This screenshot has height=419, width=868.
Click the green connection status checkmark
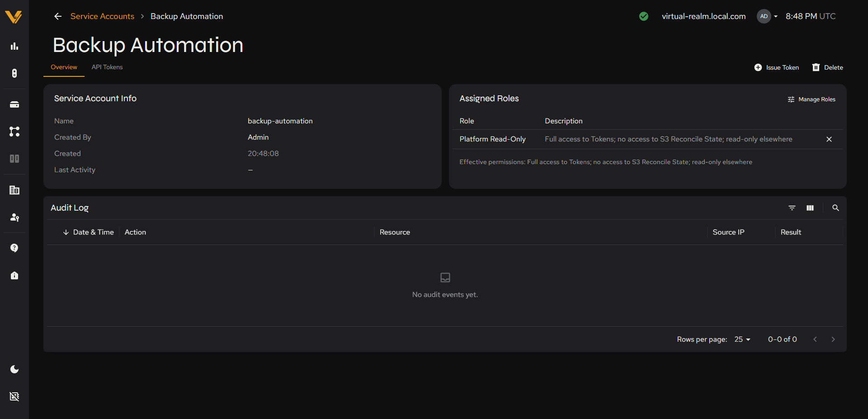point(644,16)
